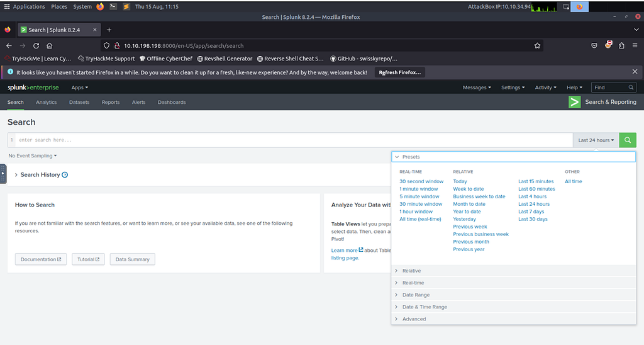Open the Last 24 hours time picker

tap(596, 140)
